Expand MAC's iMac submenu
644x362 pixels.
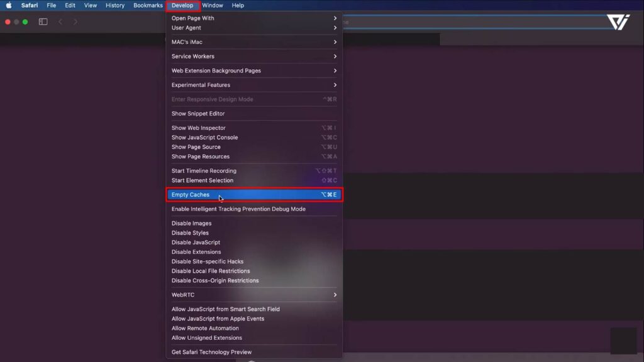254,42
